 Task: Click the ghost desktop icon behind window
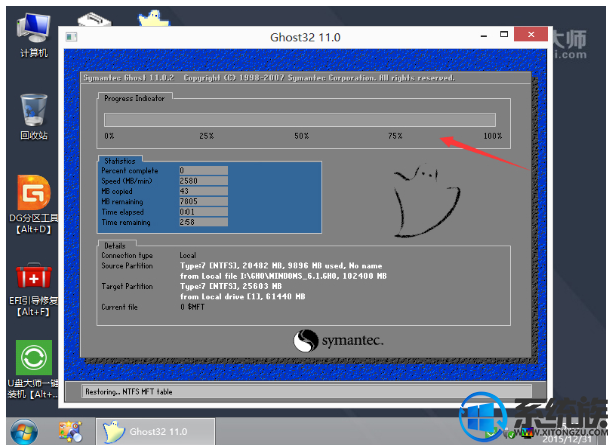[x=154, y=18]
